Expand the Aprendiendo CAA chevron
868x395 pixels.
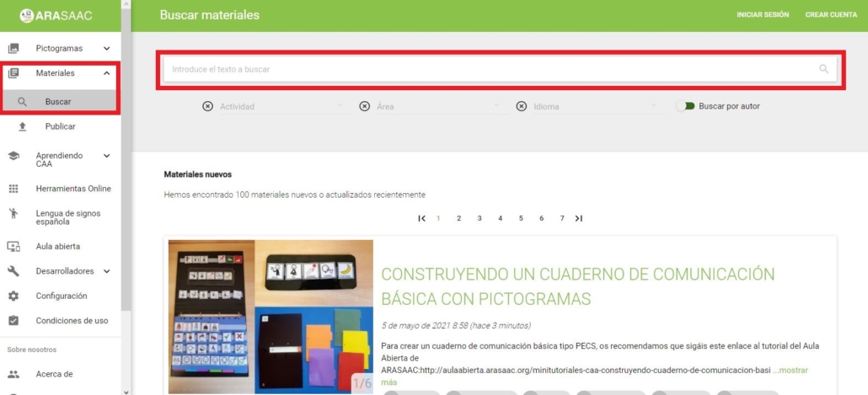point(107,156)
